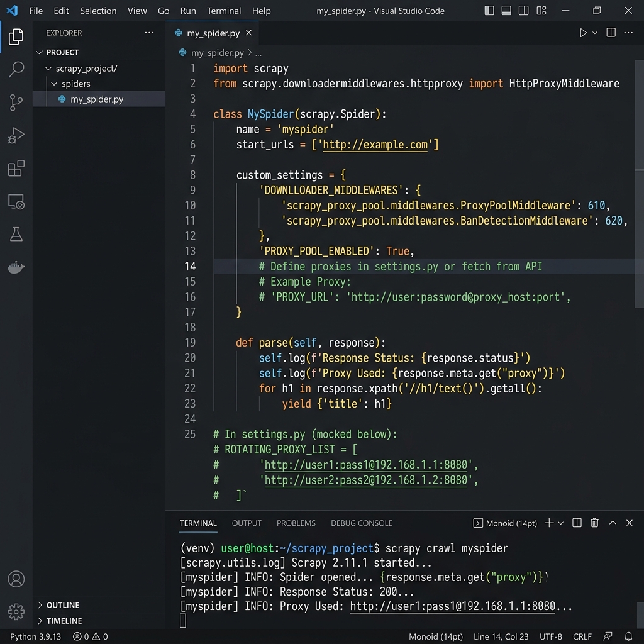This screenshot has height=644, width=644.
Task: Open the Docker view
Action: click(x=16, y=267)
